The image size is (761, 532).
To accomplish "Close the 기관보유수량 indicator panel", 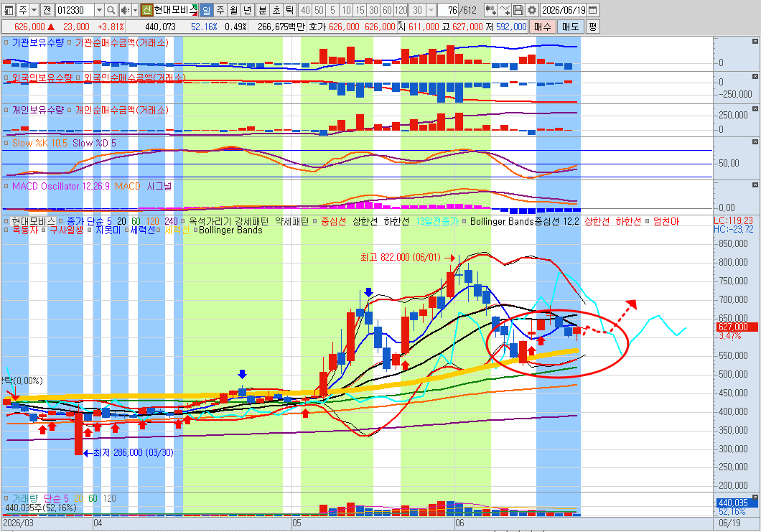I will pos(755,41).
